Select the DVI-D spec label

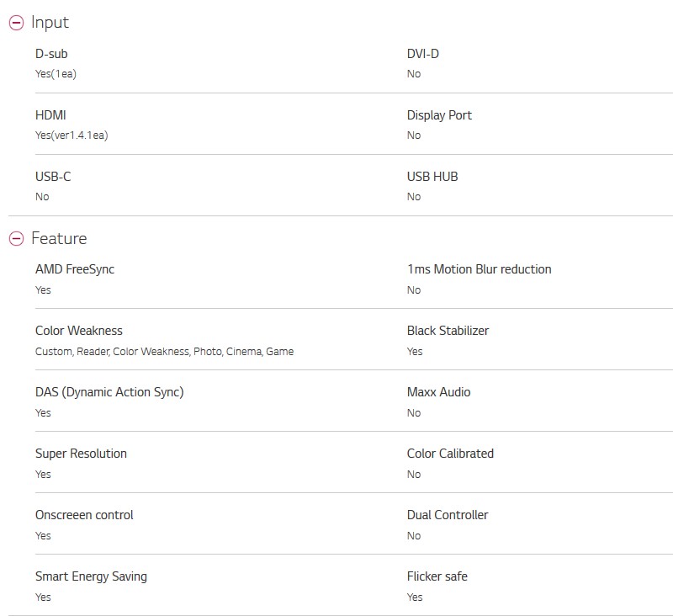pos(423,54)
